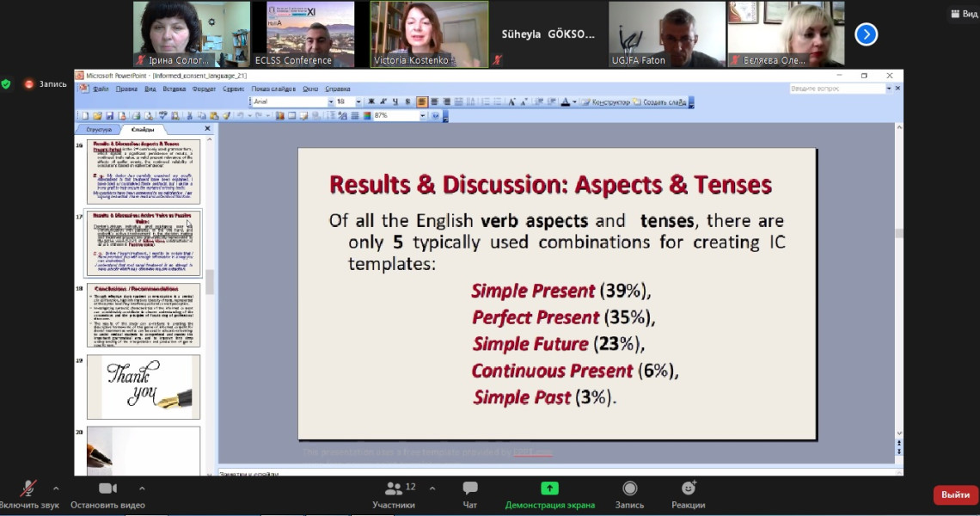This screenshot has width=980, height=516.
Task: Select the Thank you slide thumbnail
Action: pyautogui.click(x=143, y=386)
